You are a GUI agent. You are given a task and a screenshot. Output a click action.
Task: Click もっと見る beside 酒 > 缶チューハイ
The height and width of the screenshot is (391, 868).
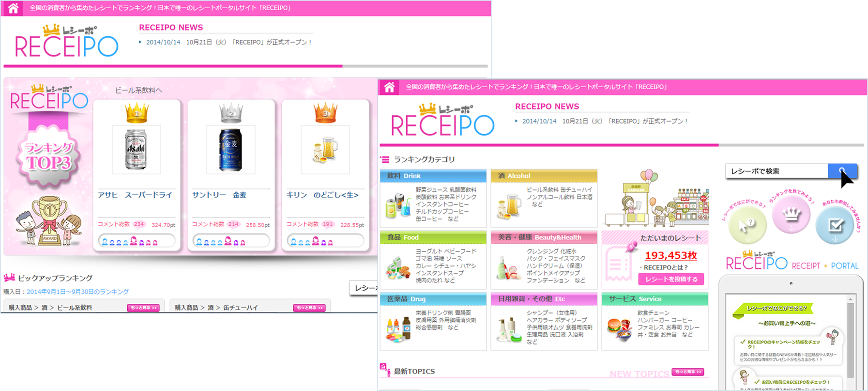(x=309, y=308)
